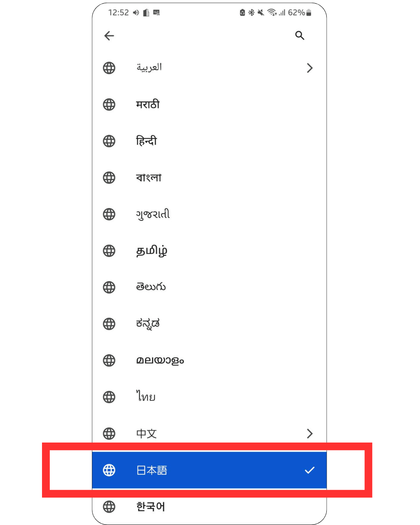Choose ಕನ್ನಡ from the language list
This screenshot has height=525, width=420.
pos(209,324)
